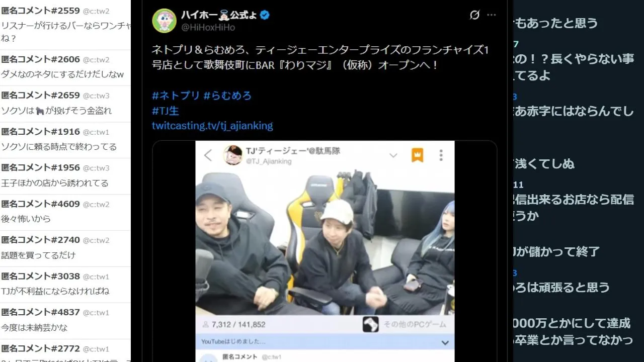Open HiHoxHiHo profile avatar

click(x=164, y=21)
